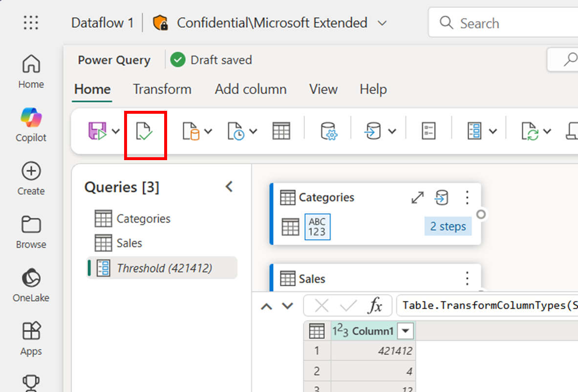Expand the Refresh dropdown arrow
Viewport: 578px width, 392px height.
[x=547, y=131]
